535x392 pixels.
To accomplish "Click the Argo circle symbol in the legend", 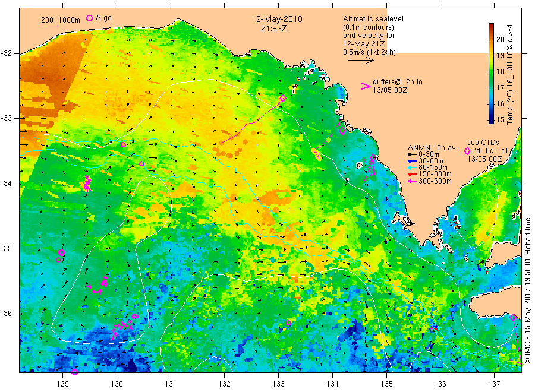I will 89,18.
